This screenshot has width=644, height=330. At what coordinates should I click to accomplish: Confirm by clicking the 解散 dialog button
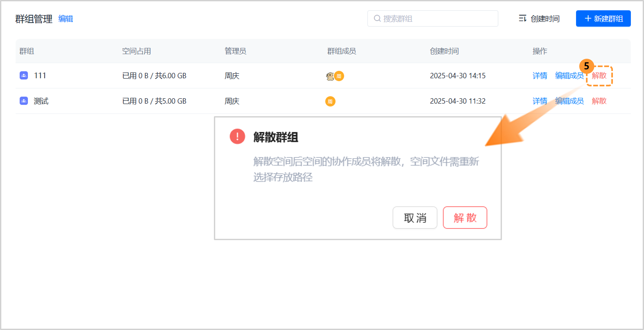pyautogui.click(x=465, y=218)
